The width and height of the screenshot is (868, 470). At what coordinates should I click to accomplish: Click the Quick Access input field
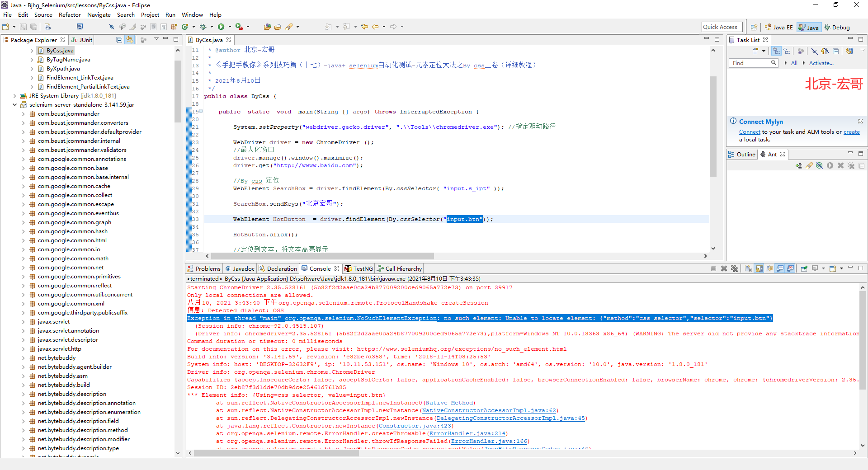722,27
